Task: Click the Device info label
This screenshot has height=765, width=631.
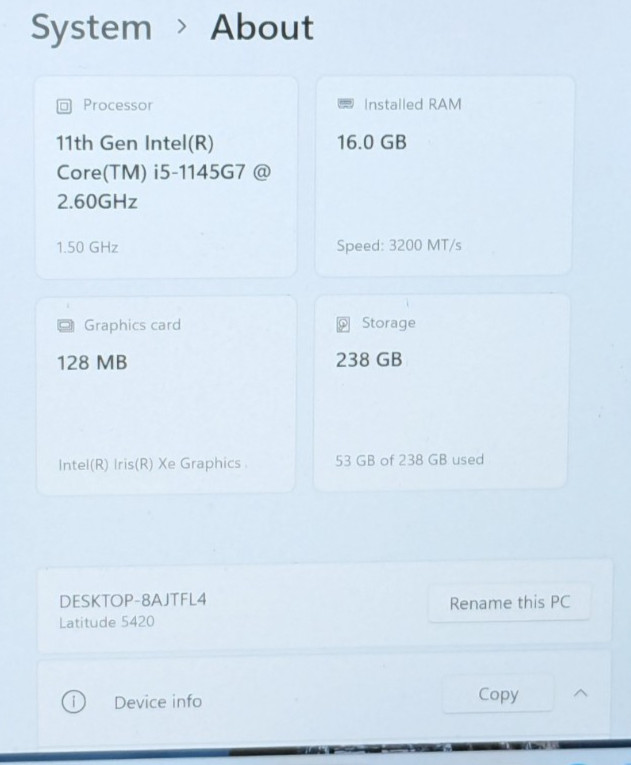Action: pos(158,702)
